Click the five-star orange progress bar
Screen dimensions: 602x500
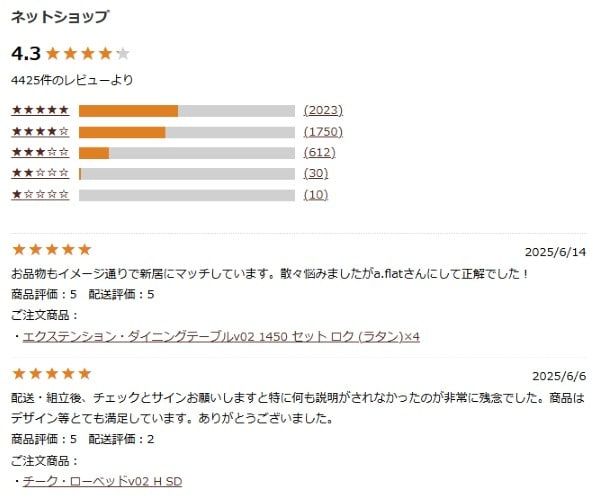[x=129, y=111]
